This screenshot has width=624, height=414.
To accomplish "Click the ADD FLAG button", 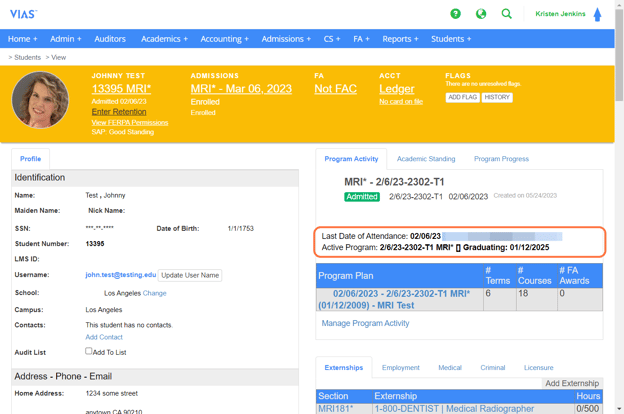I will [462, 98].
